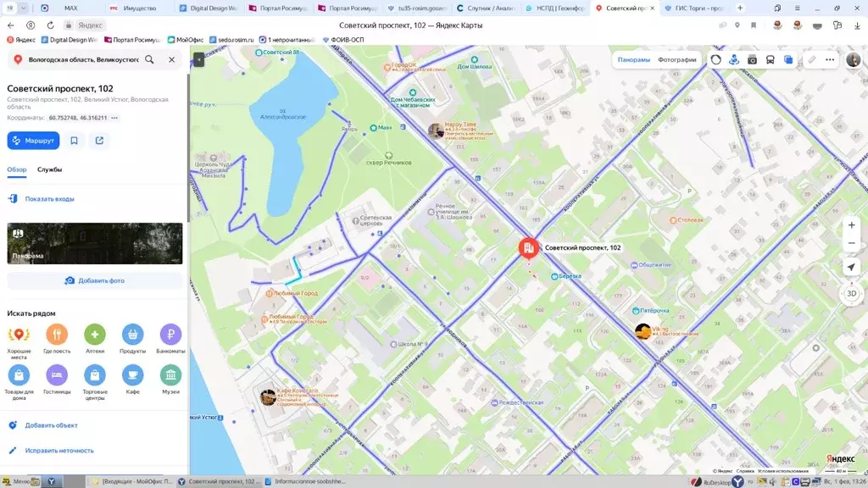The image size is (868, 488).
Task: Bookmark page from address bar
Action: point(754,25)
